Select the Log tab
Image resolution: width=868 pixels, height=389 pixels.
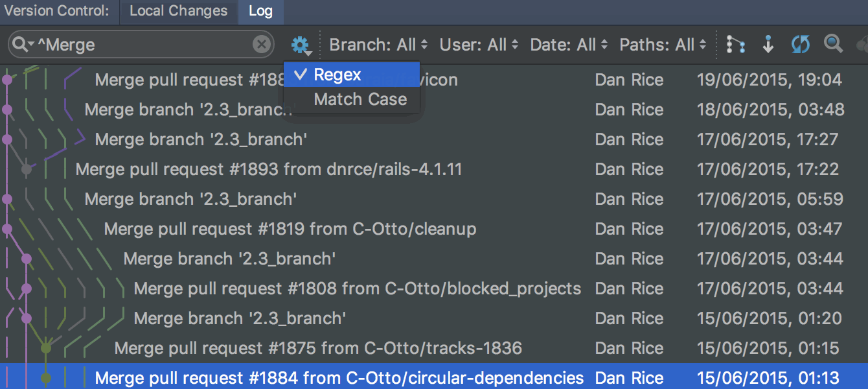tap(260, 11)
